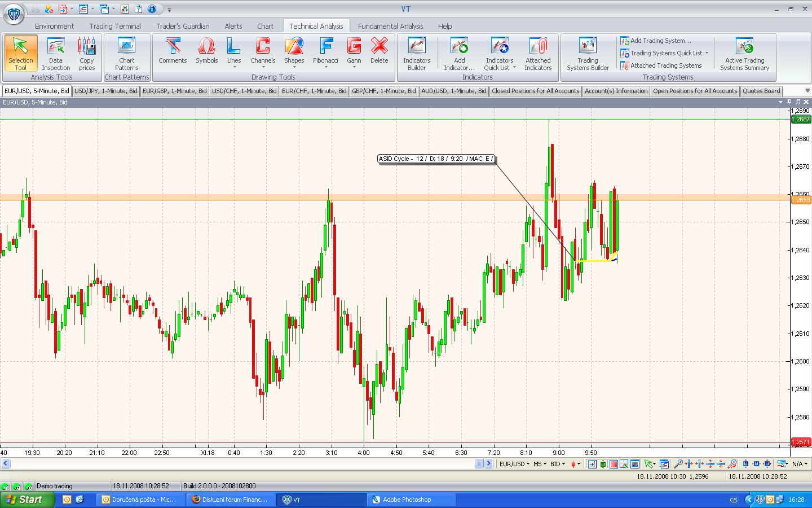Toggle the chart auto-scroll button in bottom toolbar
Image resolution: width=812 pixels, height=508 pixels.
click(x=592, y=464)
